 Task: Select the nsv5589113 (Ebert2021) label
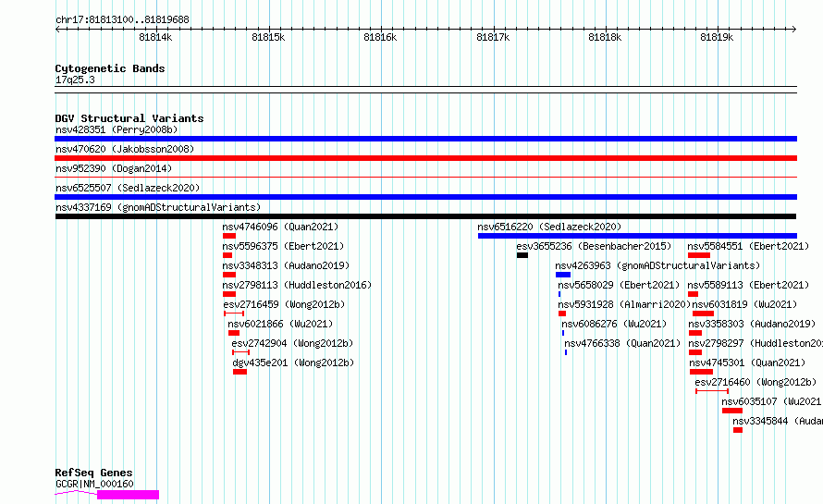tap(748, 285)
